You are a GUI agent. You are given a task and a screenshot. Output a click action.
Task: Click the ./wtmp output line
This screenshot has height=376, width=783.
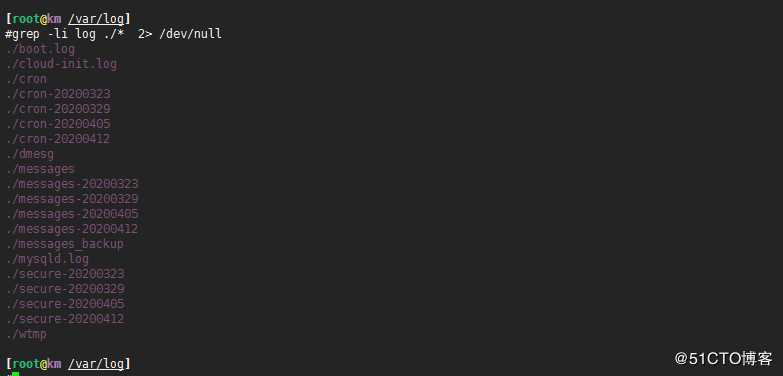tap(26, 334)
